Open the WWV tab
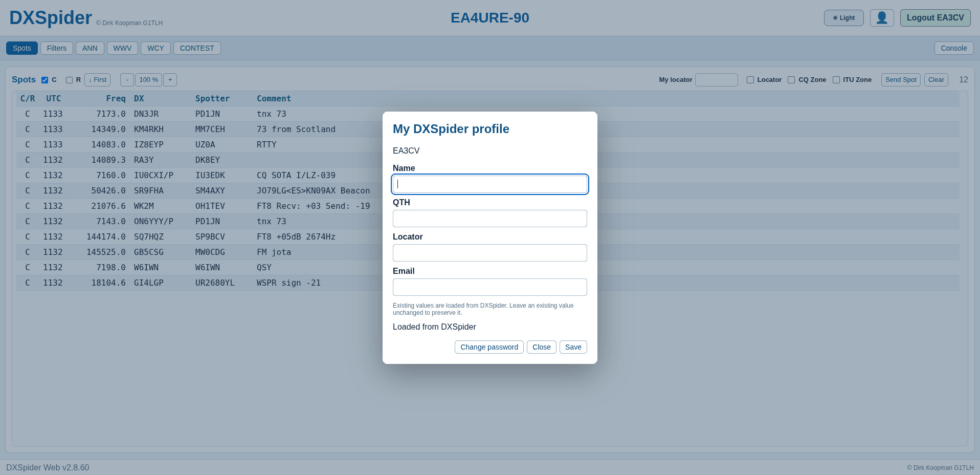This screenshot has height=475, width=980. 122,48
